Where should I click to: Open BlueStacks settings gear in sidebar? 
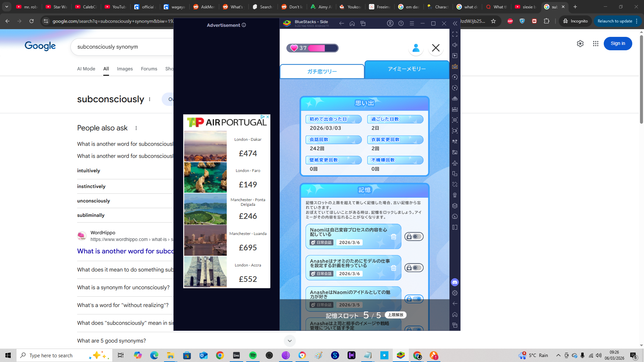coord(455,293)
